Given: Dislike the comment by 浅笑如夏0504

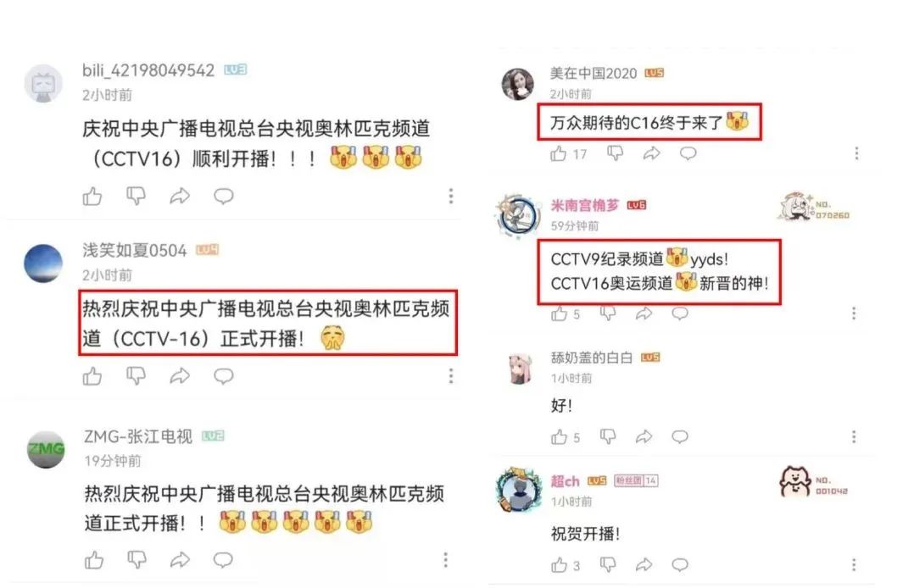Looking at the screenshot, I should click(x=136, y=376).
